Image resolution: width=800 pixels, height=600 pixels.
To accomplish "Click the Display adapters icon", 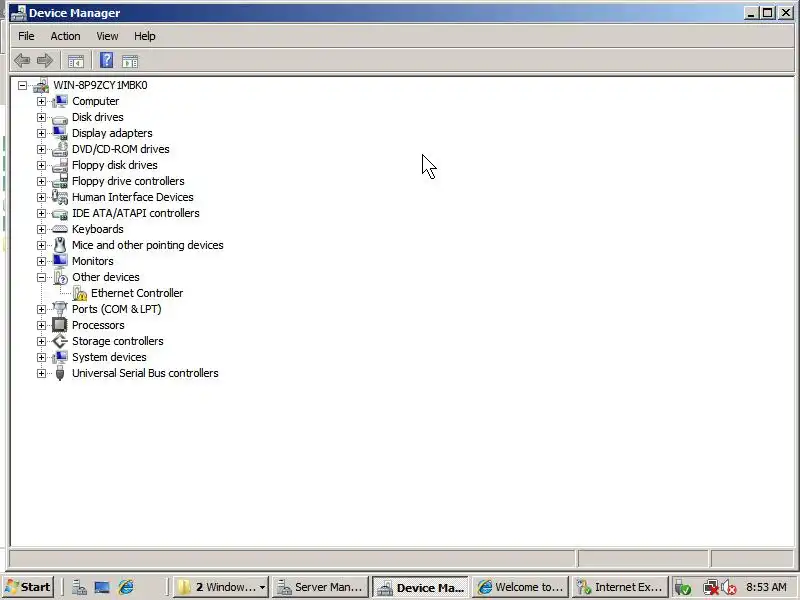I will tap(60, 133).
